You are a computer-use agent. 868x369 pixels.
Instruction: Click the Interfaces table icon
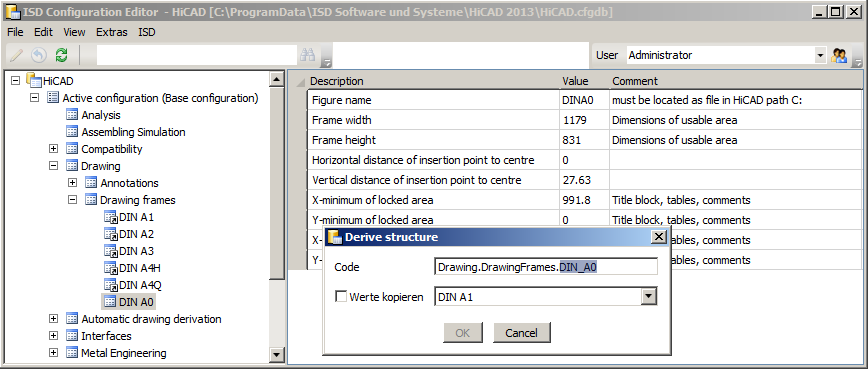point(72,336)
